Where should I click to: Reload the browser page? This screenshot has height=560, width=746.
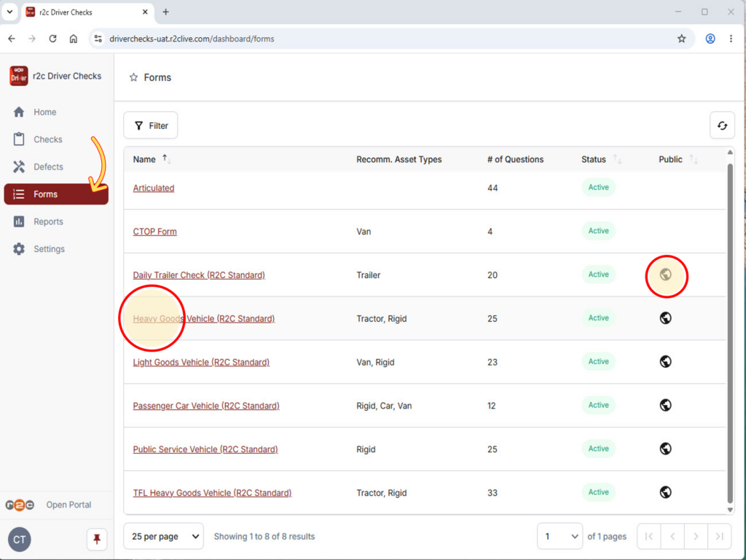pyautogui.click(x=52, y=39)
